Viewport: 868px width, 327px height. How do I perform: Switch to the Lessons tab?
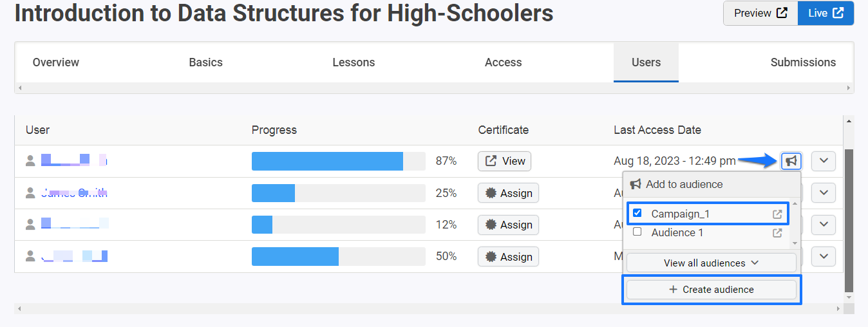[354, 62]
